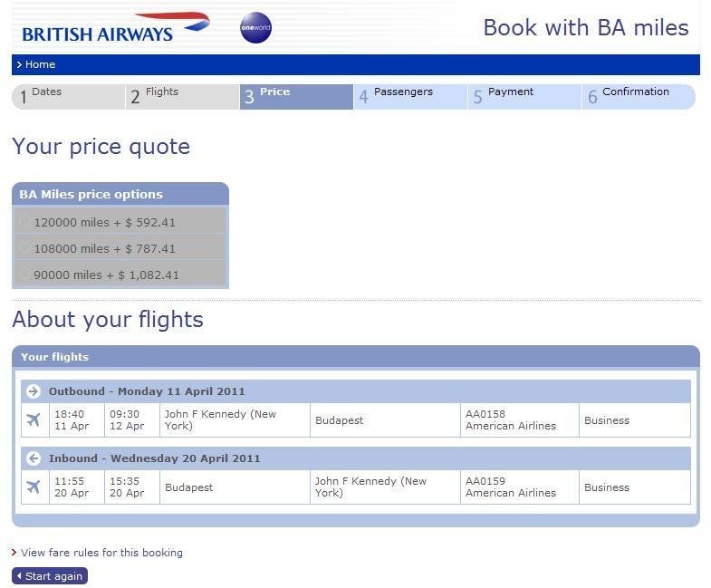This screenshot has height=588, width=711.
Task: Select the 120000 miles + $592.41 option
Action: click(x=24, y=221)
